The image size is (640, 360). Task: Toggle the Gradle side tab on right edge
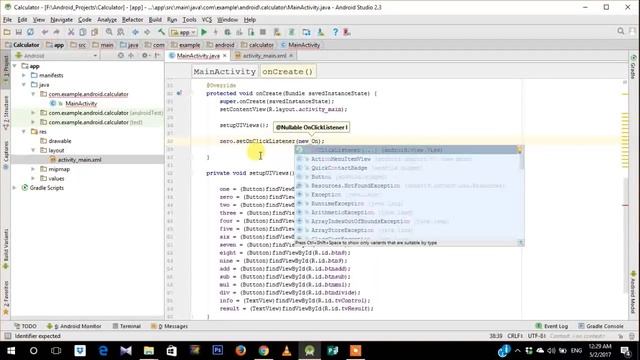[x=633, y=67]
